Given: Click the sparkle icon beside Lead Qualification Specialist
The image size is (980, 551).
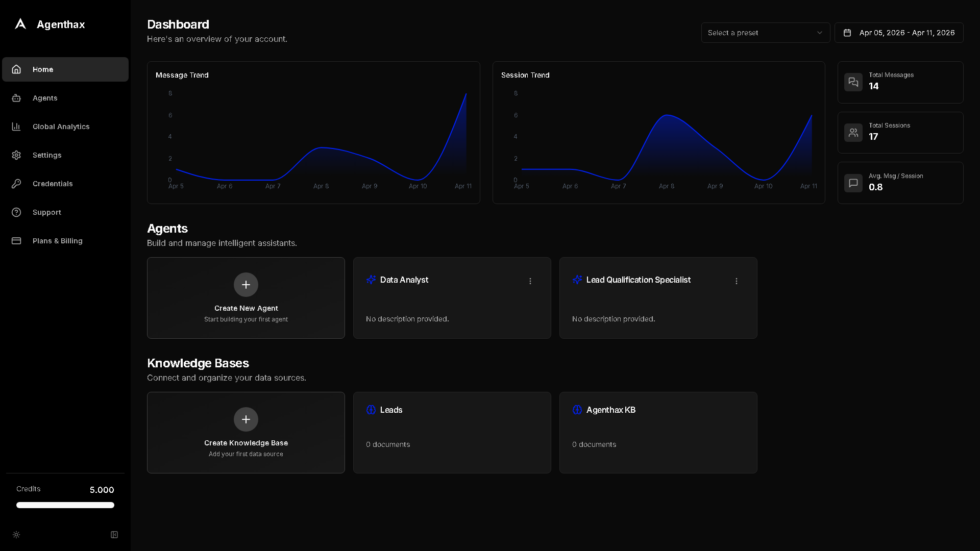Looking at the screenshot, I should point(577,280).
